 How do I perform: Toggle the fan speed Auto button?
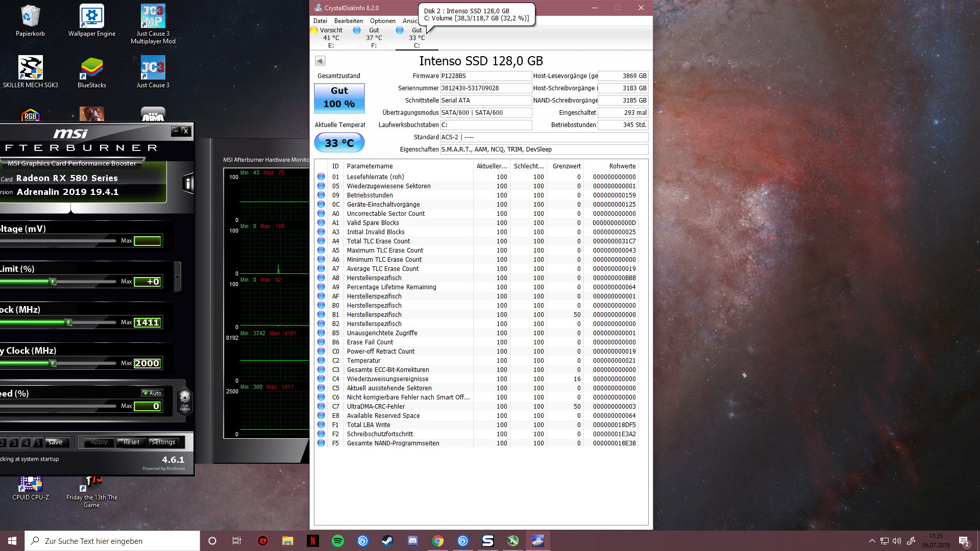tap(152, 393)
